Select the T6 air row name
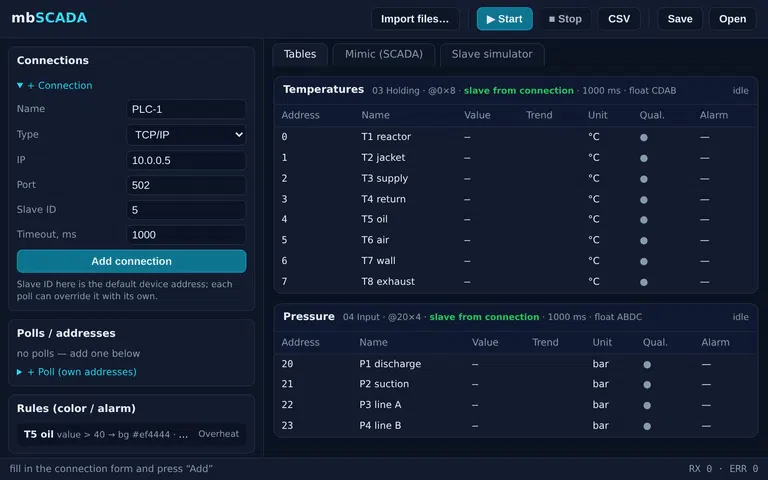The image size is (768, 480). (x=375, y=240)
